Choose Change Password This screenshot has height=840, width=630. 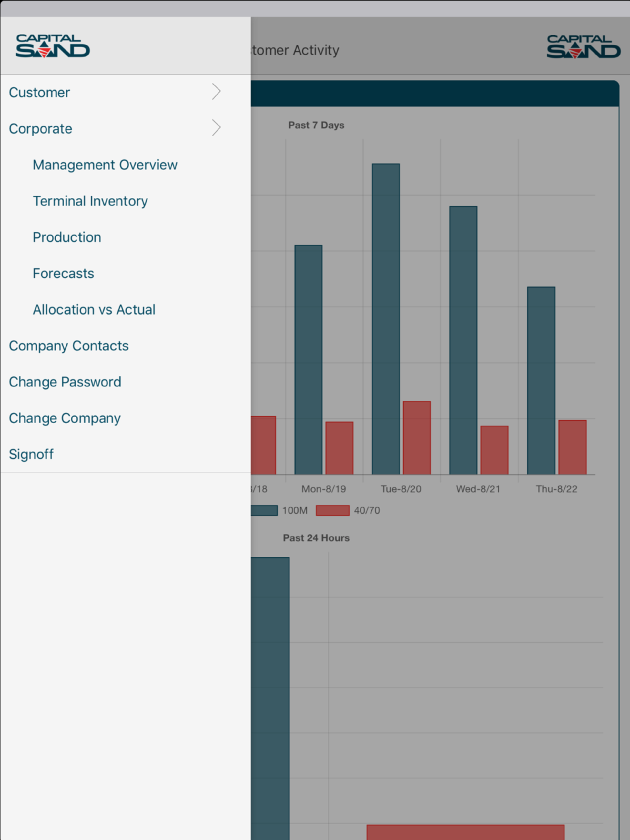65,382
